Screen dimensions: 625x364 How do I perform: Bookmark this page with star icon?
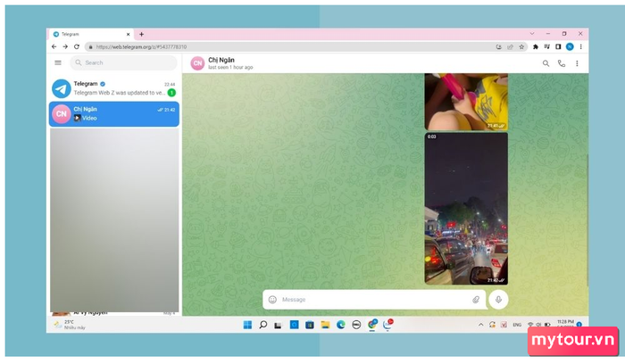coord(521,46)
